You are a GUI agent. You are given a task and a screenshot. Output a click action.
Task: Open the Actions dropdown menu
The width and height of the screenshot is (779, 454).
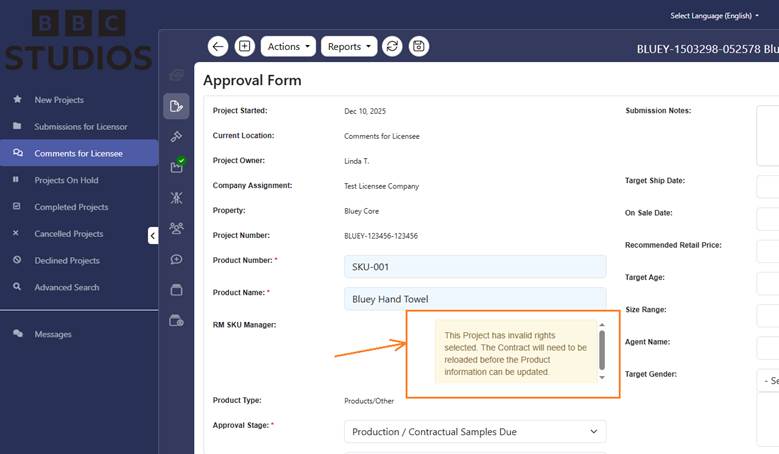[x=288, y=46]
